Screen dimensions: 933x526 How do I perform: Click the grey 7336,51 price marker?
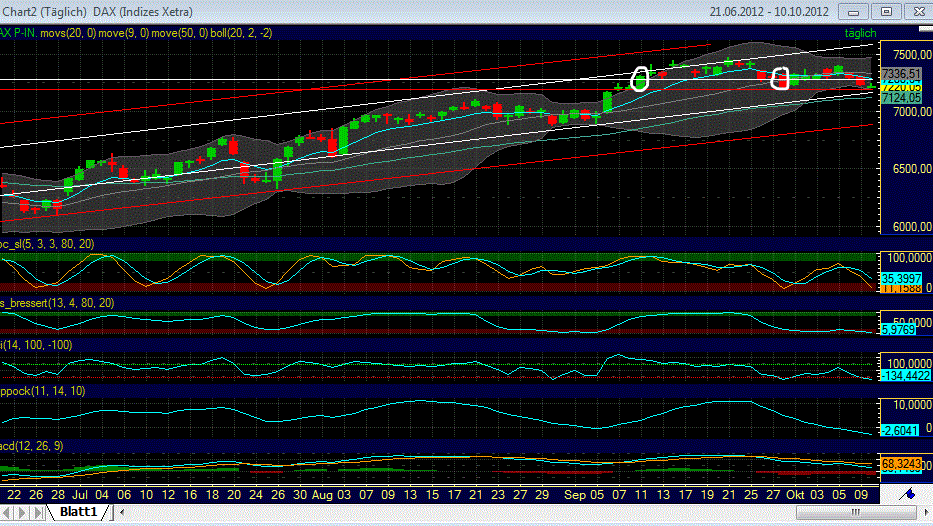[x=901, y=74]
